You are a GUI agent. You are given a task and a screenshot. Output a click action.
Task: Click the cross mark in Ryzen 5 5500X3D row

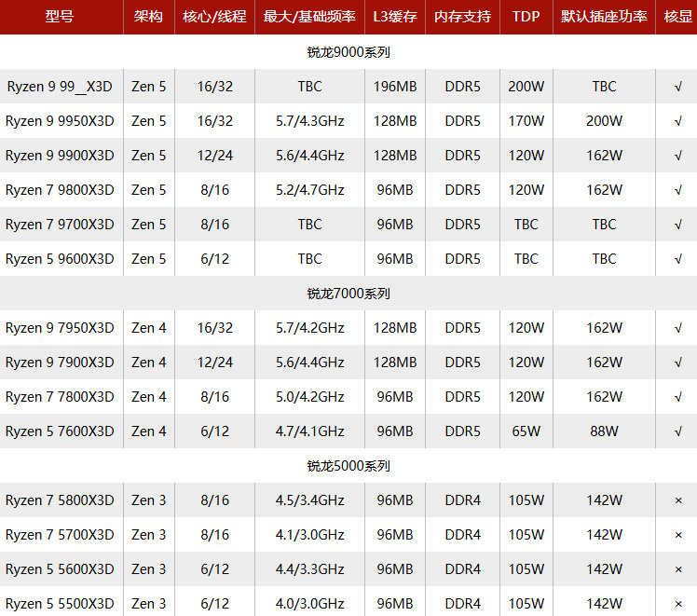tap(678, 604)
